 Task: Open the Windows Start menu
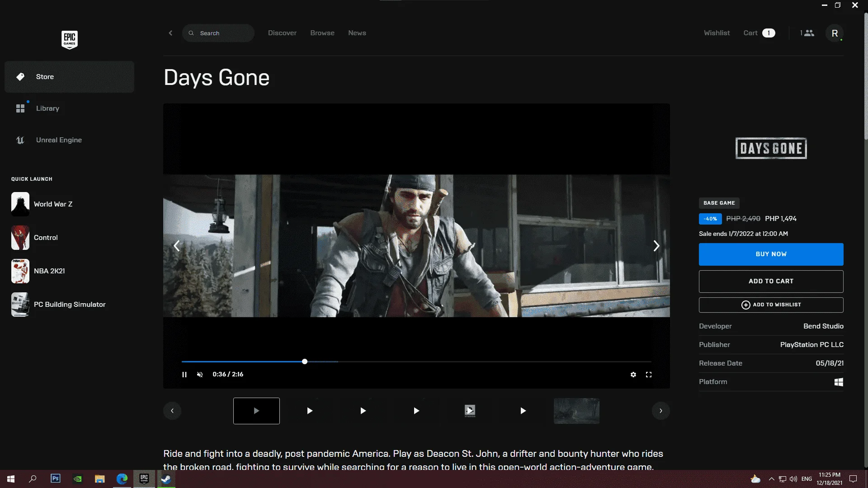click(x=11, y=479)
